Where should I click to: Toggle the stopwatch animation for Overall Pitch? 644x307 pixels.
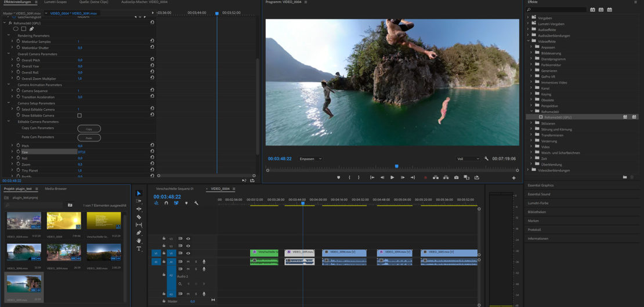[x=17, y=60]
